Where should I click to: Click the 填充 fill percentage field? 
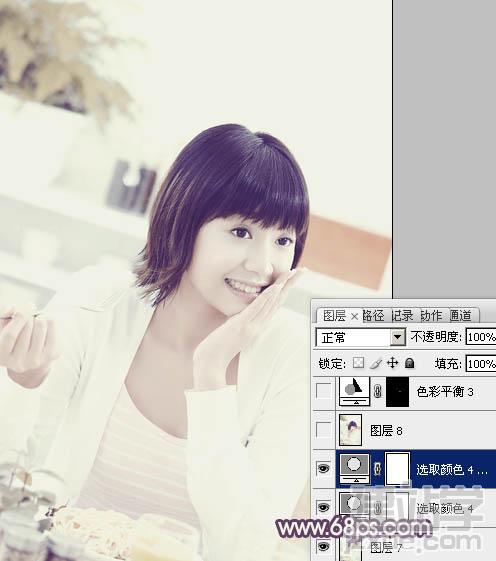[481, 364]
